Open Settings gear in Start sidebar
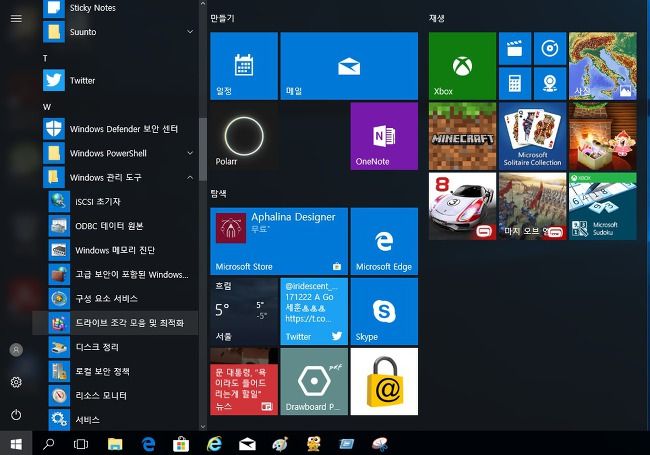650x455 pixels. click(16, 382)
